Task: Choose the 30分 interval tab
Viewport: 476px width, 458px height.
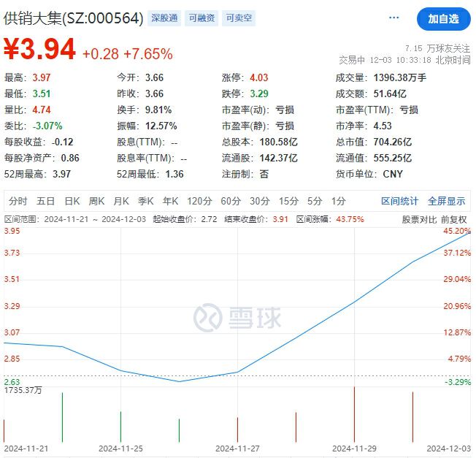Action: tap(260, 201)
